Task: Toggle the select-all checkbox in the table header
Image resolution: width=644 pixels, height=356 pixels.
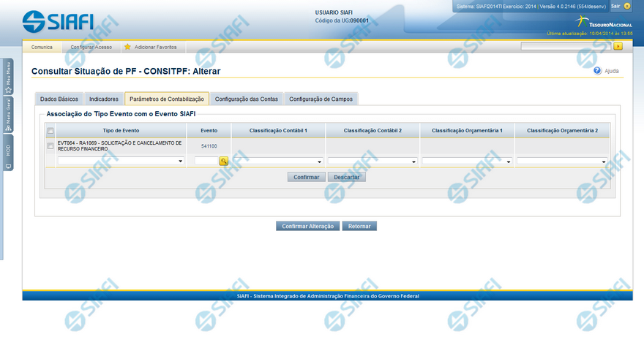Action: (x=50, y=131)
